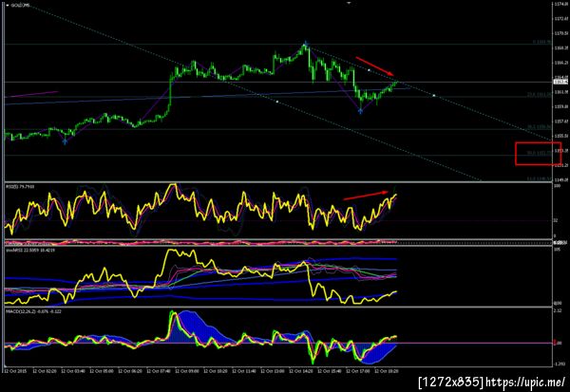This screenshot has height=392, width=570.
Task: Click the 12 Oct 15:40 time label
Action: 330,371
